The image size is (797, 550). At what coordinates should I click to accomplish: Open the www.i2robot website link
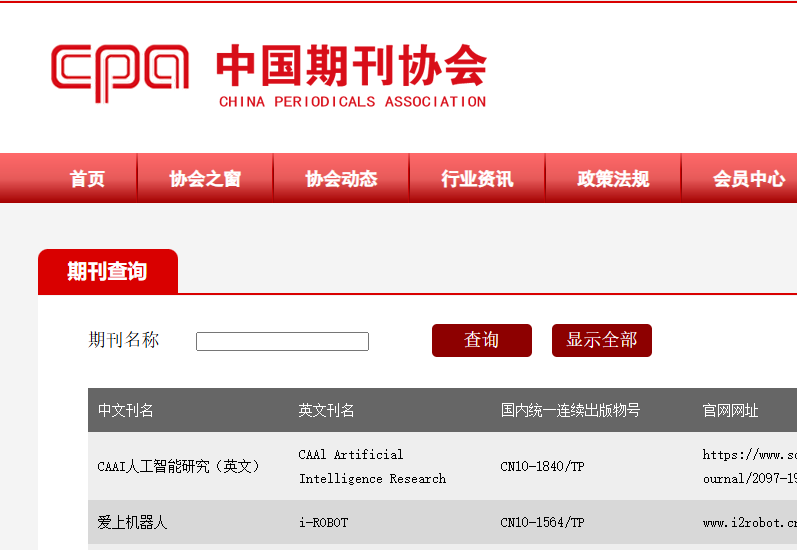pyautogui.click(x=750, y=523)
